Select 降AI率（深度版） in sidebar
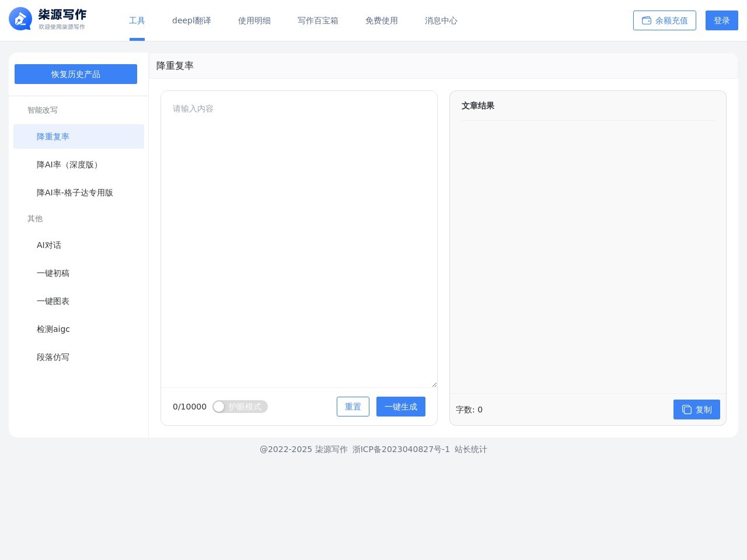The width and height of the screenshot is (747, 560). 69,164
